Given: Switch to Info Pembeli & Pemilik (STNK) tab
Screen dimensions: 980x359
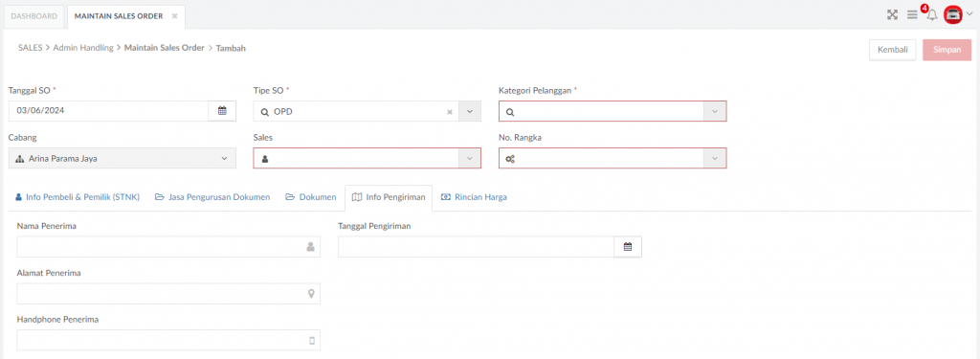Looking at the screenshot, I should tap(77, 197).
